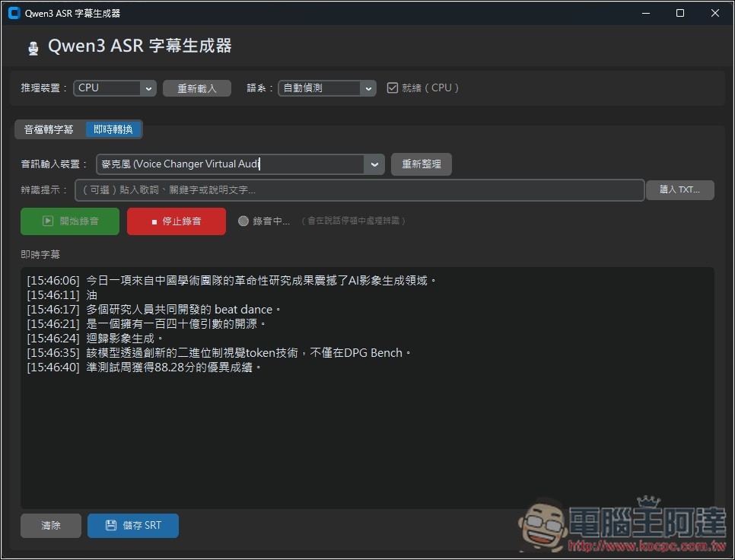The width and height of the screenshot is (735, 560).
Task: Switch to the 音檔轉字幕 tab
Action: click(49, 129)
